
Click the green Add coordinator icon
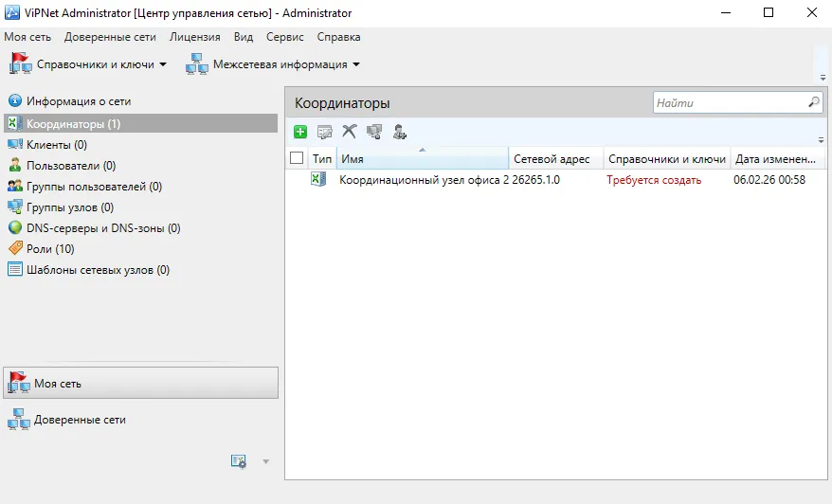point(300,132)
